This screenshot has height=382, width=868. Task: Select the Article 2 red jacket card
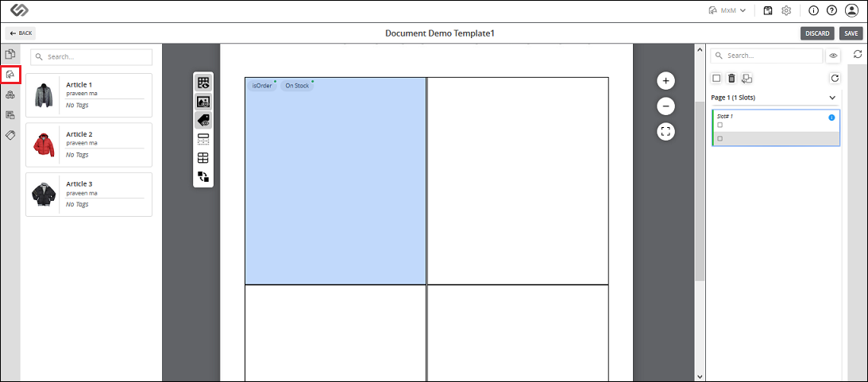pos(89,145)
